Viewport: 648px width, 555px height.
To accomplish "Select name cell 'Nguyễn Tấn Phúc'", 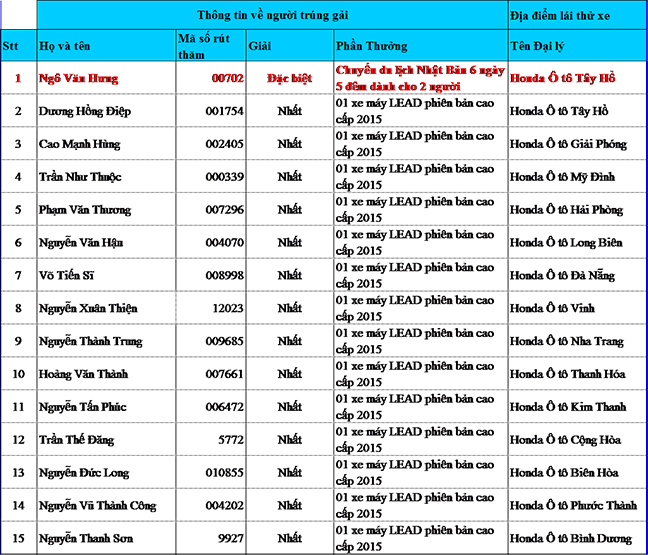I will click(x=106, y=406).
